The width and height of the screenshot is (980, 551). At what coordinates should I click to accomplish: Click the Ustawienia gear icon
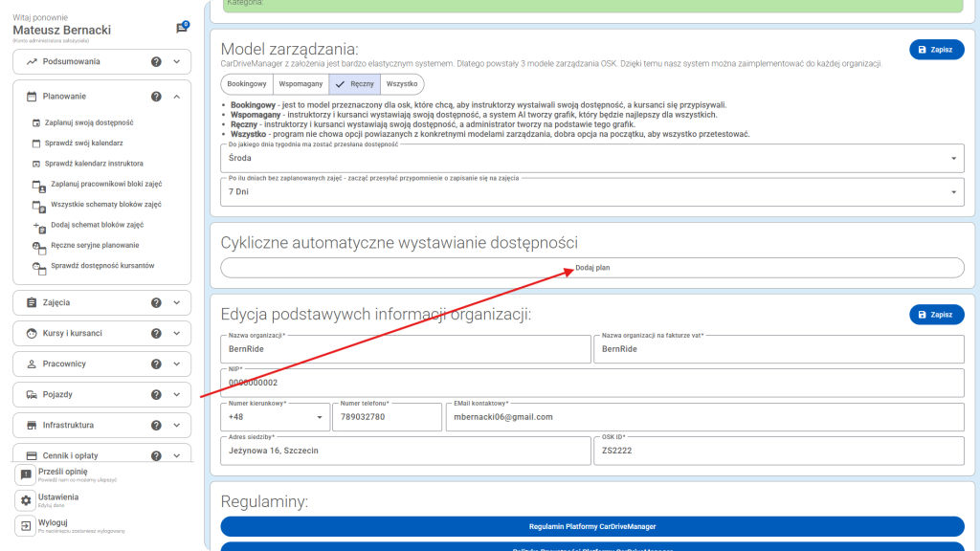pyautogui.click(x=26, y=500)
